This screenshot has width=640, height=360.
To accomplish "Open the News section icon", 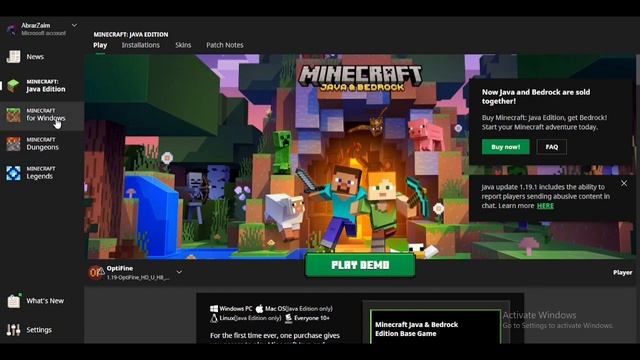I will [13, 57].
